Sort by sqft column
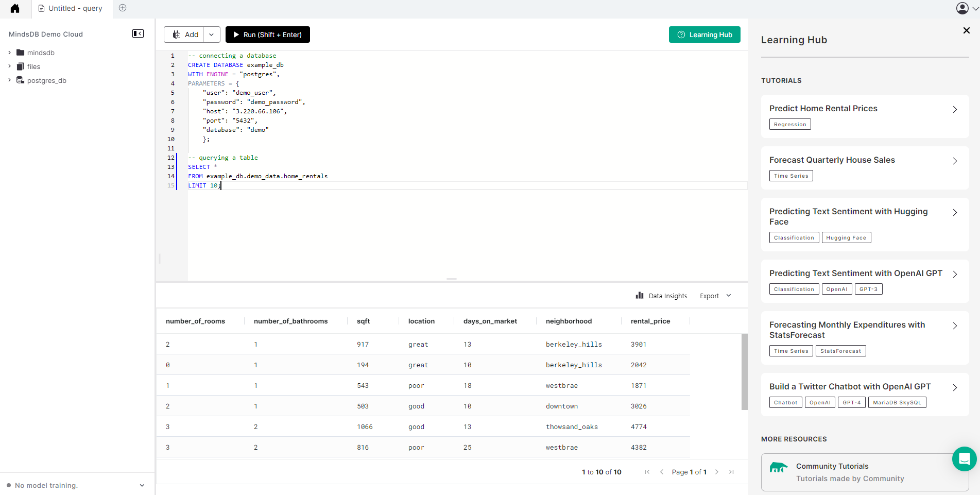This screenshot has width=980, height=495. click(x=363, y=321)
